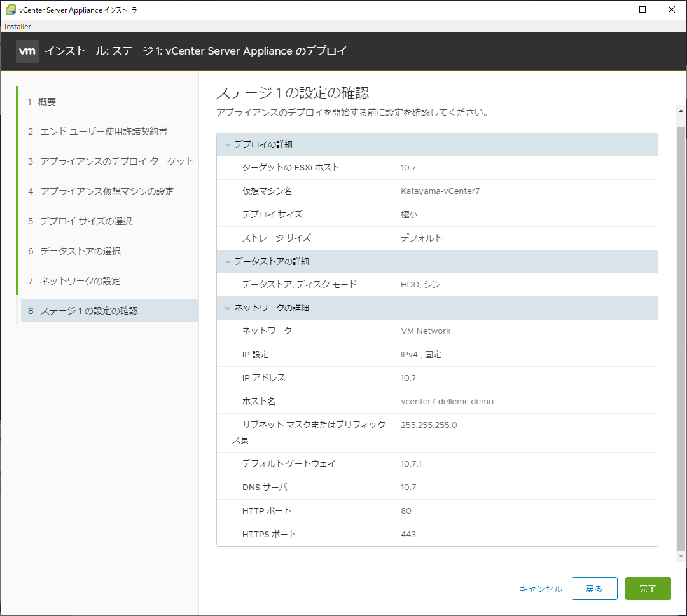This screenshot has width=687, height=616.
Task: Click the データストア, ディスク モード label
Action: [x=299, y=285]
